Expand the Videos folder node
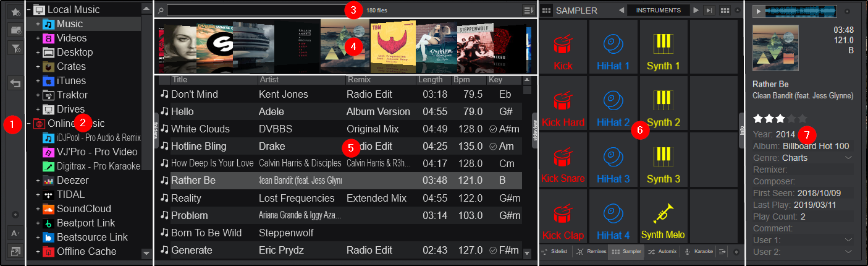This screenshot has height=266, width=868. click(38, 38)
